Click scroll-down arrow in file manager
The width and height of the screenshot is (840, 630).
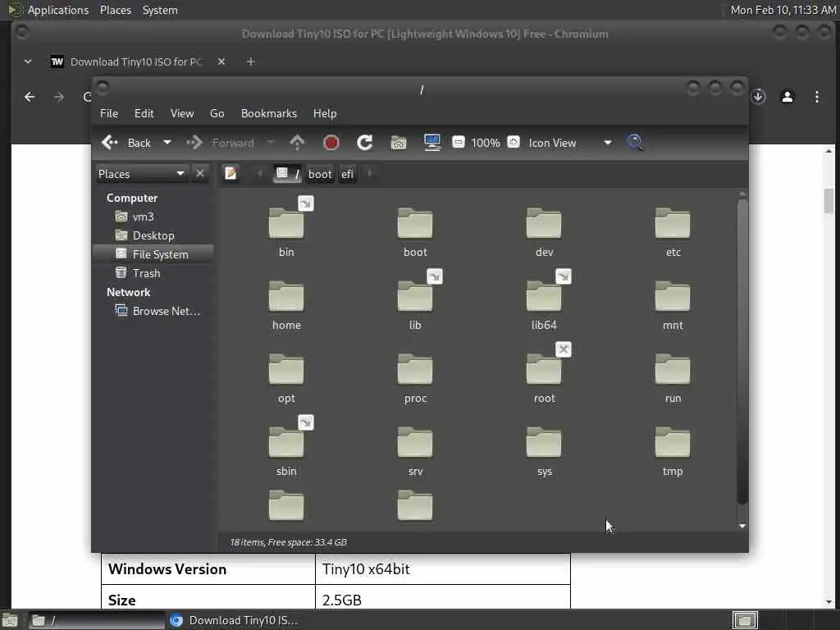(742, 526)
